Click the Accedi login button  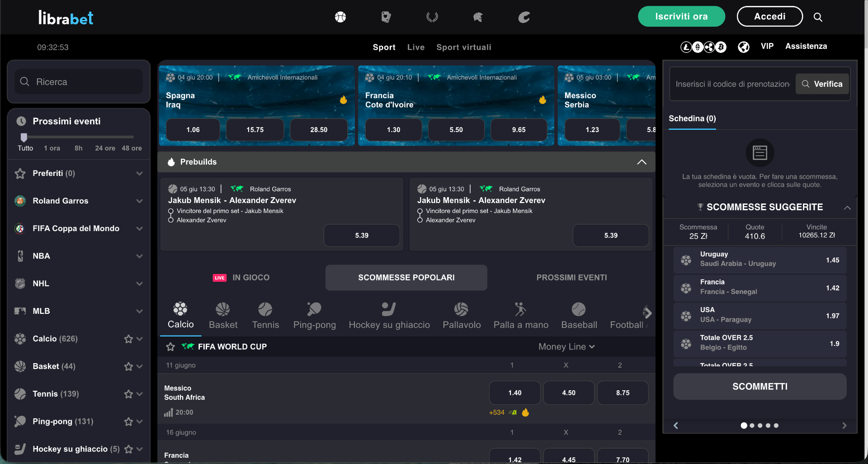(769, 16)
